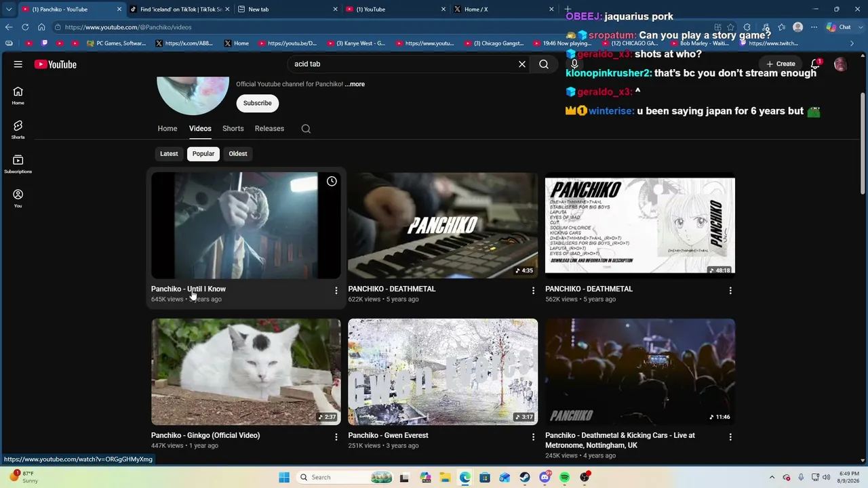This screenshot has height=488, width=868.
Task: Open the Windows Start menu
Action: pyautogui.click(x=284, y=477)
